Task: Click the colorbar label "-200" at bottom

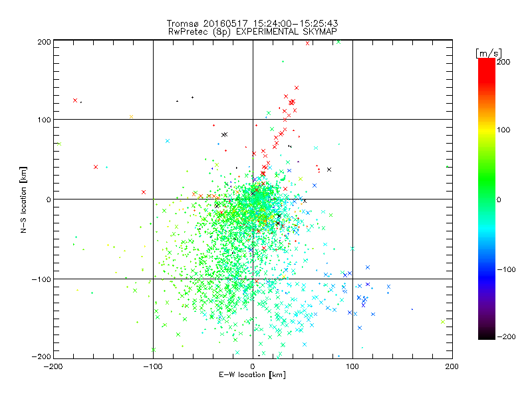Action: tap(506, 336)
